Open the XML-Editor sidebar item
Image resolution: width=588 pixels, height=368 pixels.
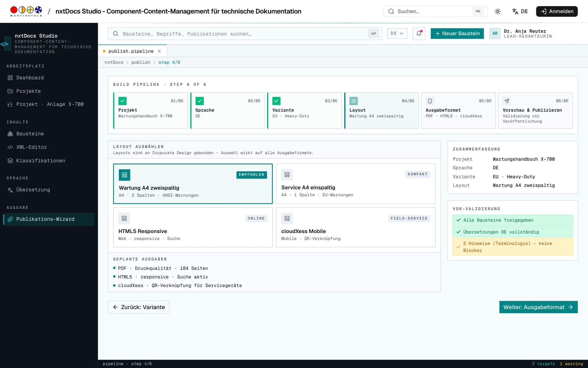[x=49, y=147]
